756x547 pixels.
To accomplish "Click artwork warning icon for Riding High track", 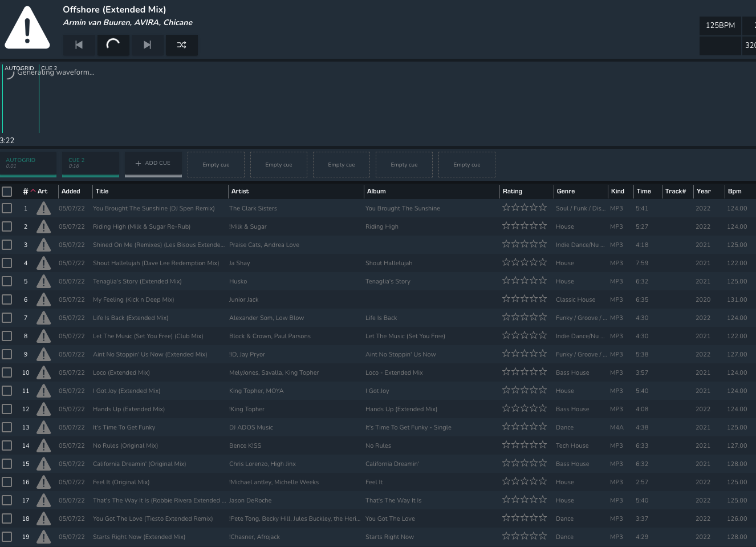I will [43, 226].
